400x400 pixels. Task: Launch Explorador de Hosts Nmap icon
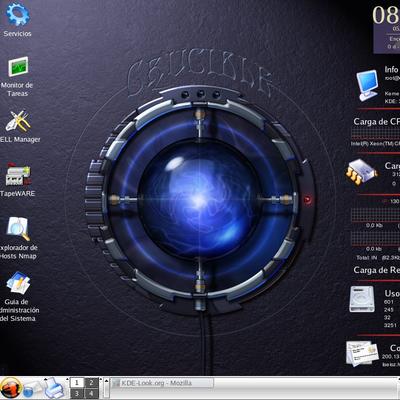(x=18, y=229)
